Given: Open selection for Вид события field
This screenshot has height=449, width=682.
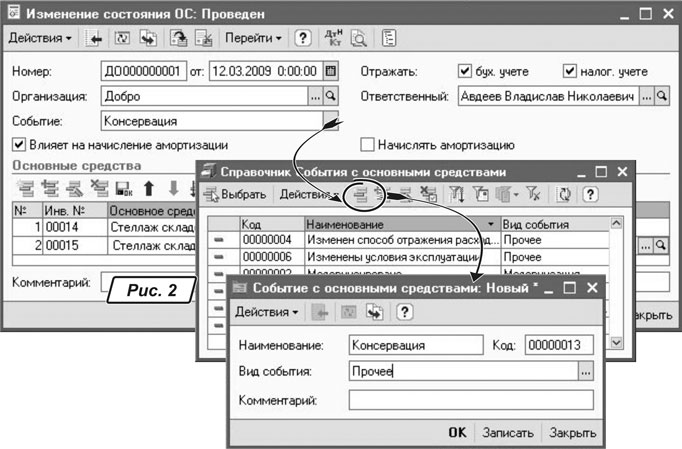Looking at the screenshot, I should point(585,371).
